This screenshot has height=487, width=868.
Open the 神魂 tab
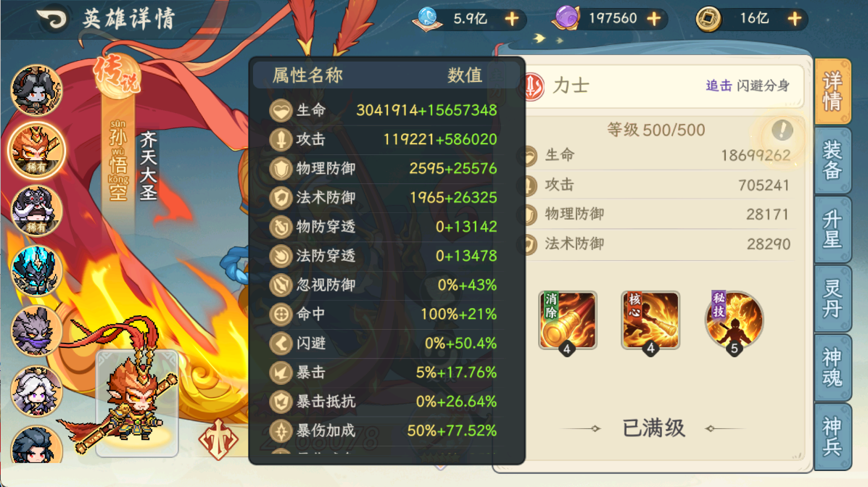click(x=832, y=367)
